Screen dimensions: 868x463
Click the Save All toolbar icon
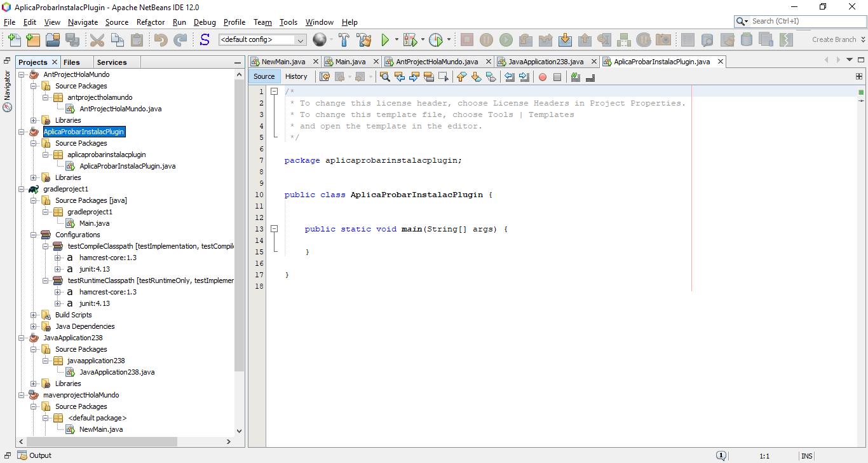72,39
